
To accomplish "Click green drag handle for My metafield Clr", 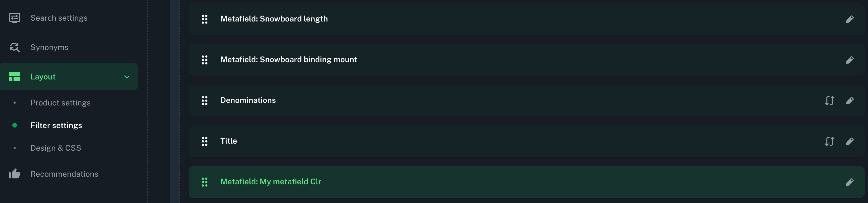I will pos(205,182).
